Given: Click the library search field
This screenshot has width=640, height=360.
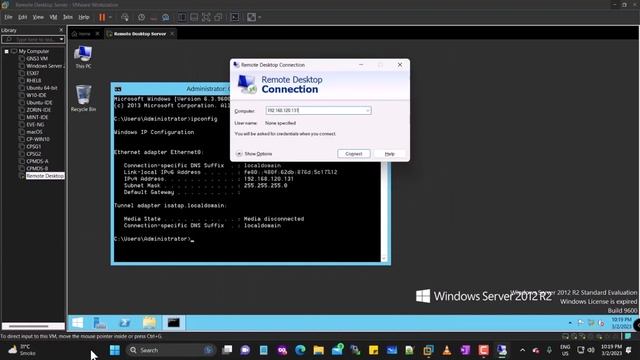Looking at the screenshot, I should (x=30, y=40).
